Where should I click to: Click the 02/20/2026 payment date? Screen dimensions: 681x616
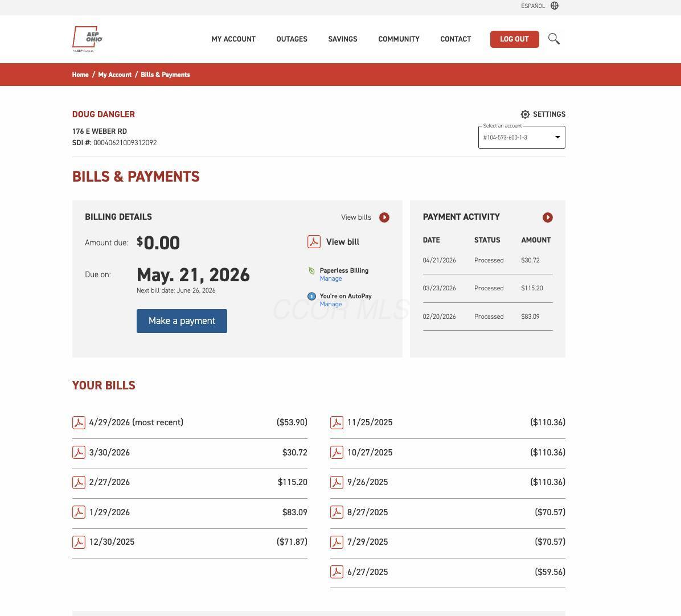tap(439, 317)
